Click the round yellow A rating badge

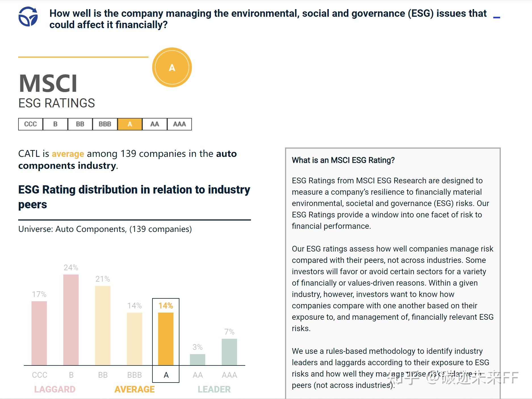[172, 67]
